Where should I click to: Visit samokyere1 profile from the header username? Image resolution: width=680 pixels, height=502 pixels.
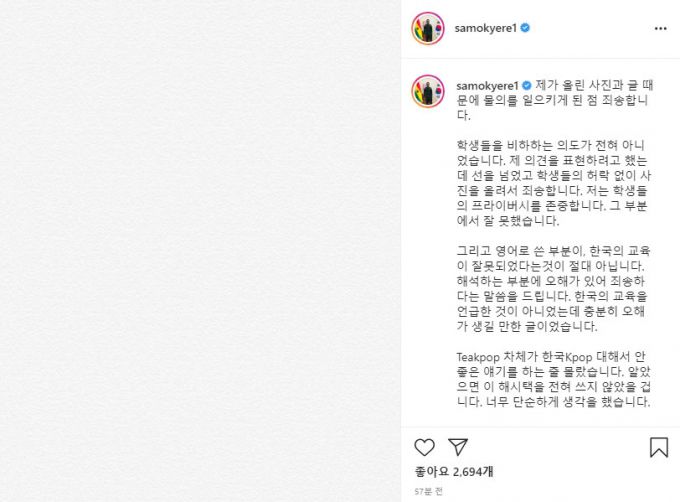486,28
